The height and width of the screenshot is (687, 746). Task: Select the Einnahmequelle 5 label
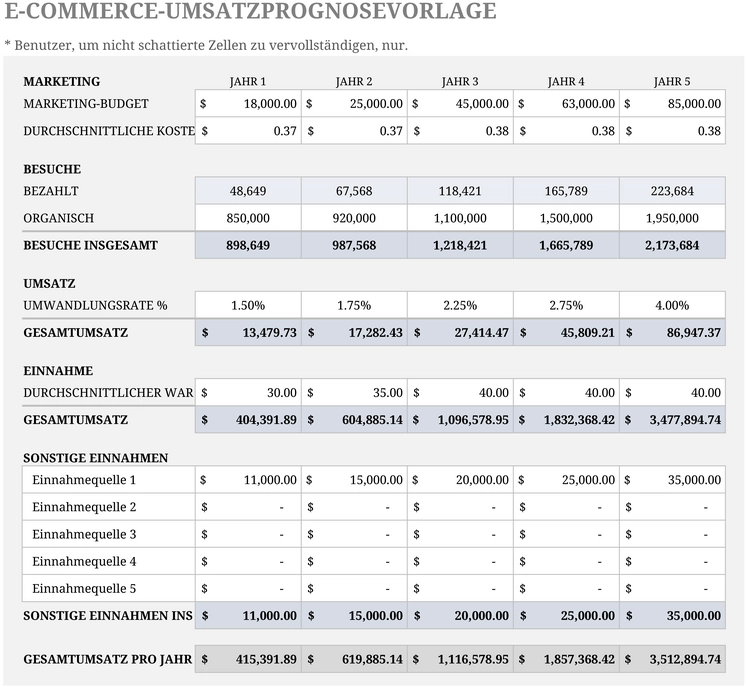[x=84, y=589]
